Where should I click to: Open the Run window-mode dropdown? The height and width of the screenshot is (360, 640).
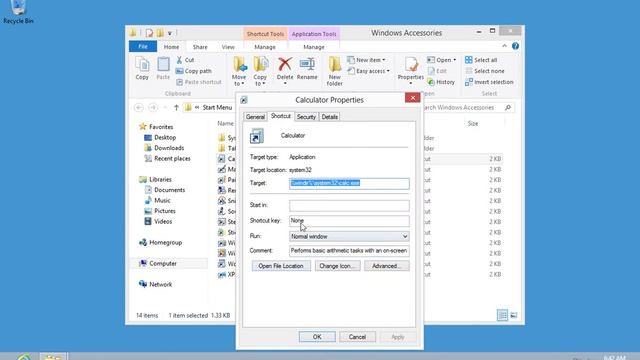coord(349,236)
